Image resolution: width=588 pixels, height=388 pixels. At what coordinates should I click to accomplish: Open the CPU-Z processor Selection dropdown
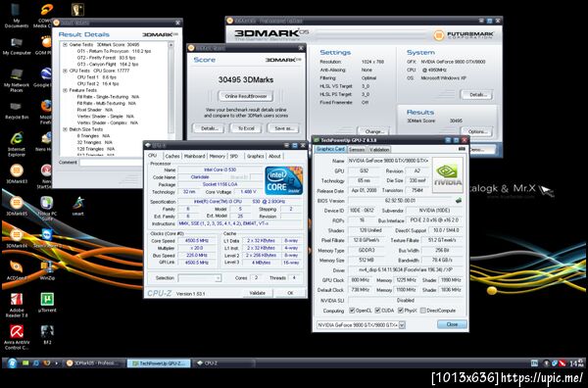200,278
